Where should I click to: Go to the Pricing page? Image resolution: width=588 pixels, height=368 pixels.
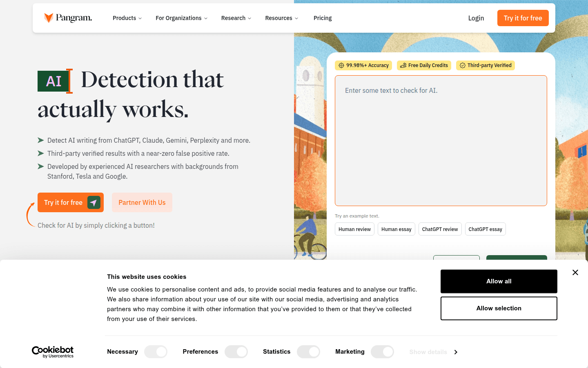pos(323,18)
